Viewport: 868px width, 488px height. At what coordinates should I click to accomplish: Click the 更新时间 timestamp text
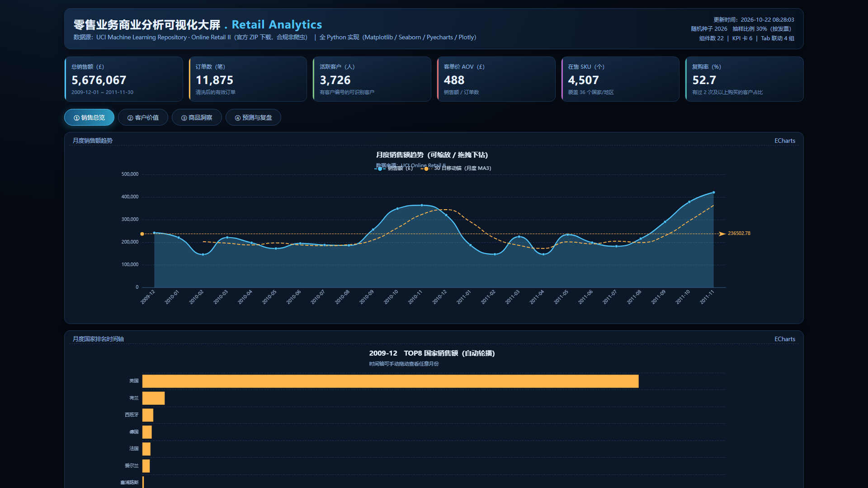coord(754,20)
